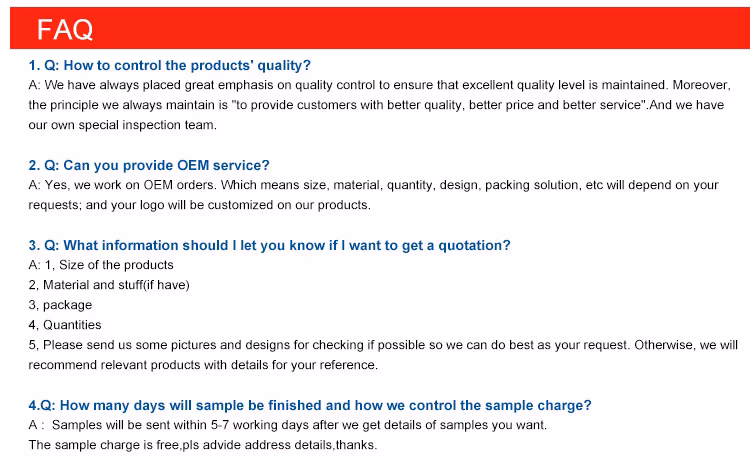Click the '3, package' list item
Image resolution: width=750 pixels, height=466 pixels.
(60, 305)
